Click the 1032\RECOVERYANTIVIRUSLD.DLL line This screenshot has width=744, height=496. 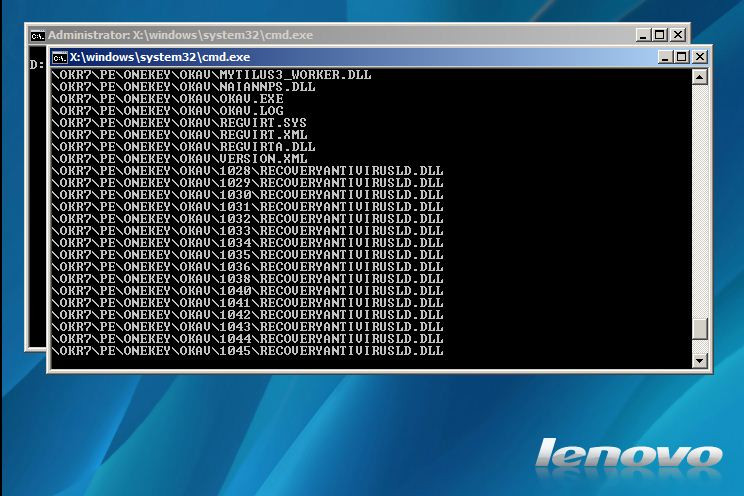click(248, 219)
